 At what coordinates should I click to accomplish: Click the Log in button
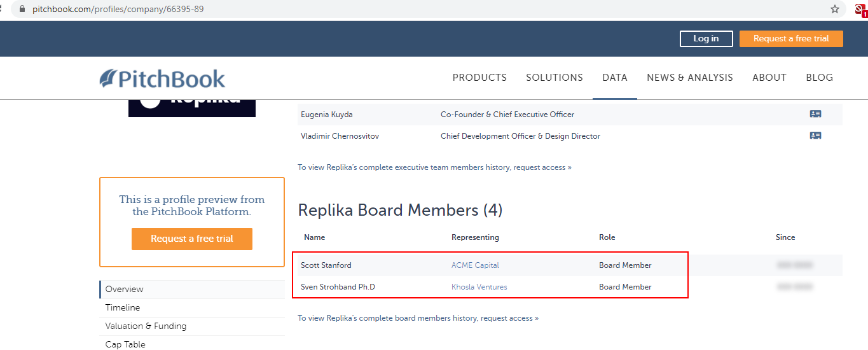pyautogui.click(x=706, y=39)
